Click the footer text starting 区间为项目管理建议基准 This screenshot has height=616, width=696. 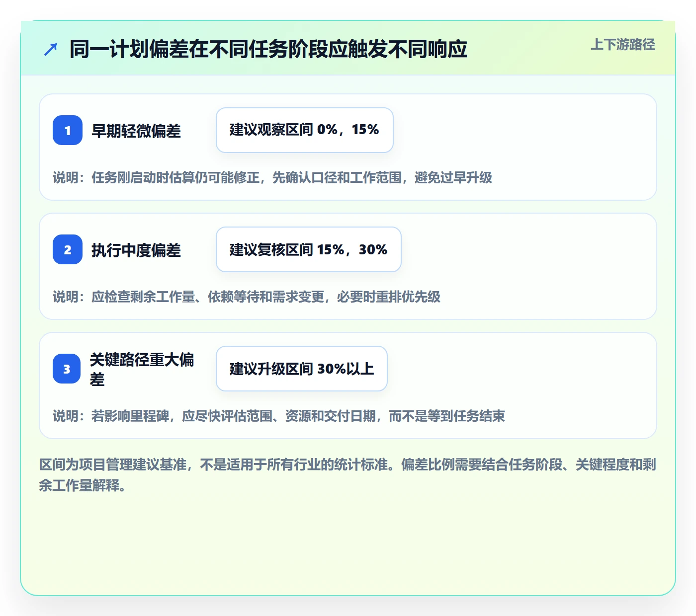pyautogui.click(x=348, y=475)
